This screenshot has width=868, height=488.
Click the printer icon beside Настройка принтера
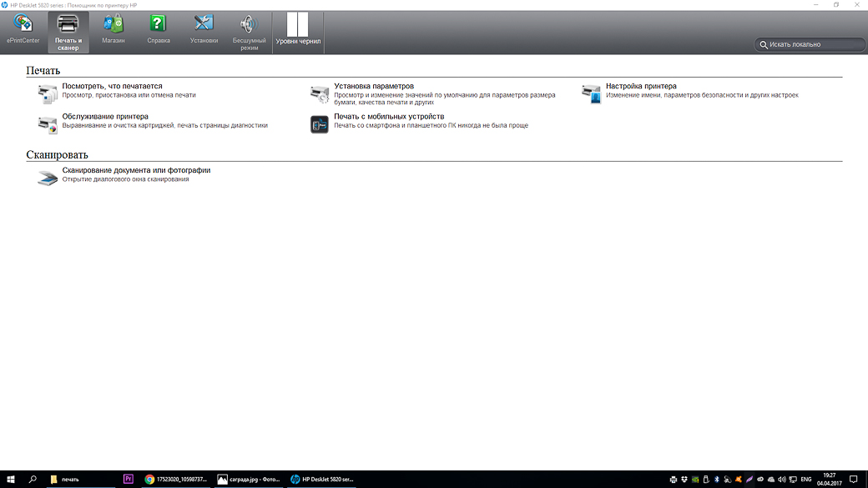[x=592, y=94]
